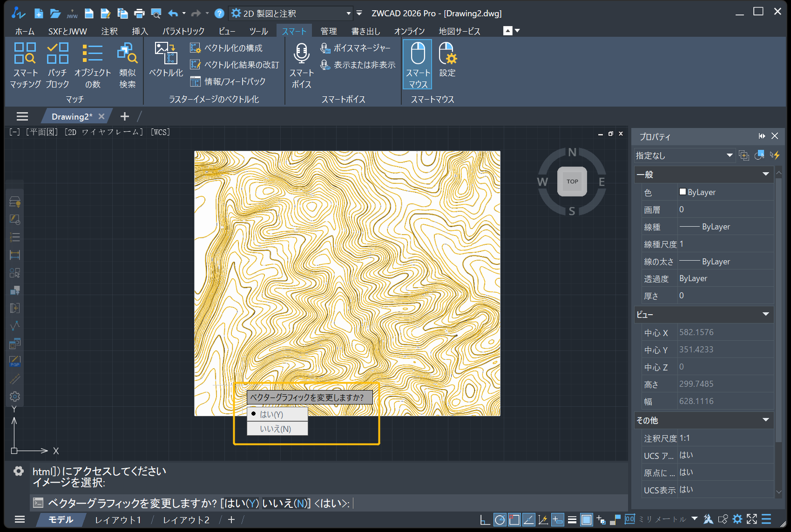Open the quick access customize arrow
The width and height of the screenshot is (791, 532).
pos(359,13)
